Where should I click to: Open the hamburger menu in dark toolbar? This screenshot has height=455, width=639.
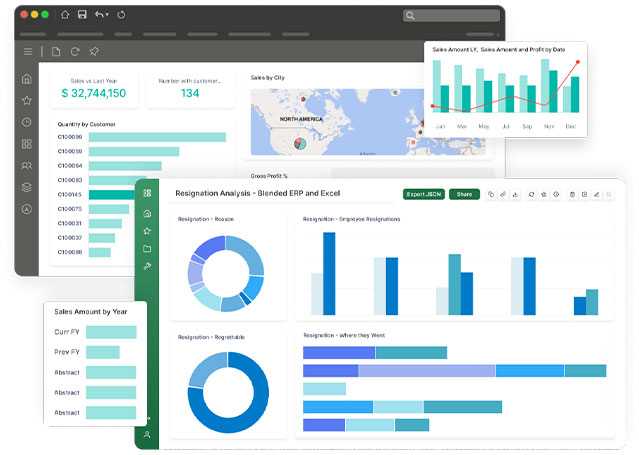tap(28, 51)
